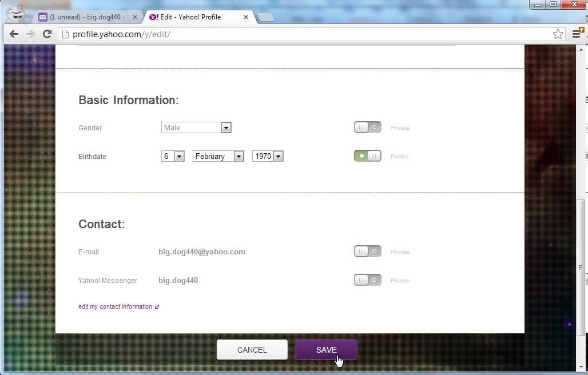Click the big.dog440 Messenger ID text
The height and width of the screenshot is (375, 588).
point(178,280)
